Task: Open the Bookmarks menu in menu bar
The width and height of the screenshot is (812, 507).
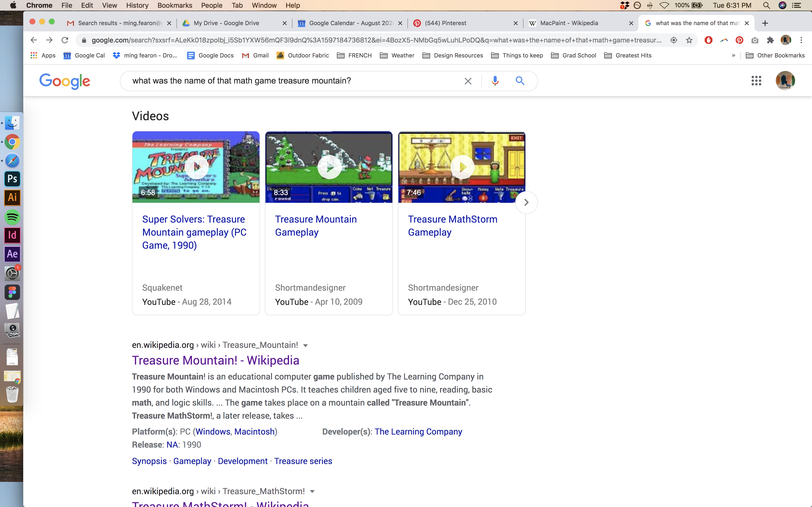Action: tap(174, 5)
